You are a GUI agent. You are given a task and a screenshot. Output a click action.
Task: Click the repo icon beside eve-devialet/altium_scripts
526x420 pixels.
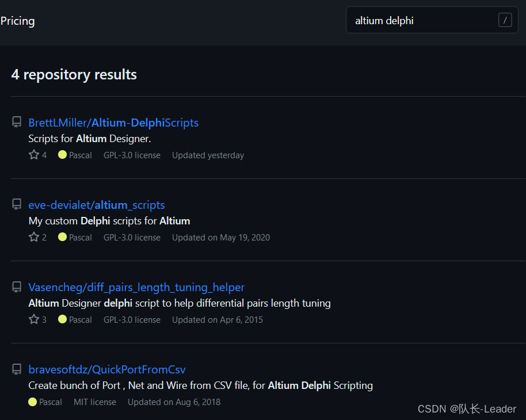pos(17,205)
